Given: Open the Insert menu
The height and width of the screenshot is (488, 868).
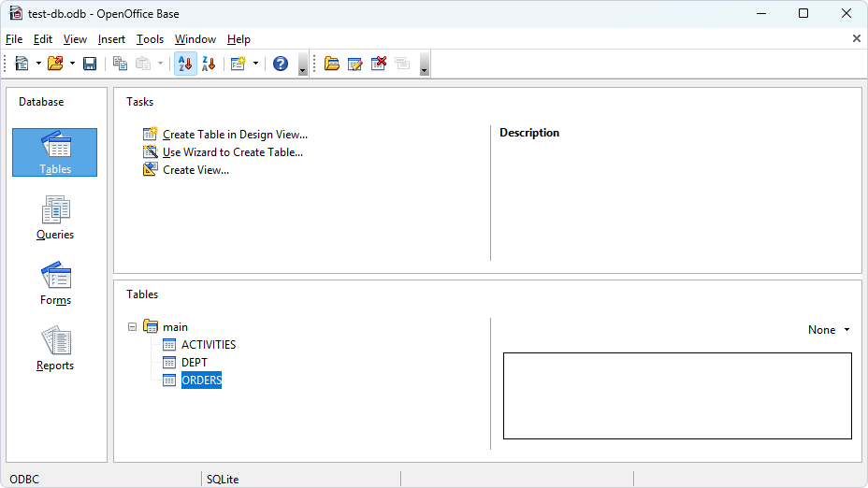Looking at the screenshot, I should [111, 39].
